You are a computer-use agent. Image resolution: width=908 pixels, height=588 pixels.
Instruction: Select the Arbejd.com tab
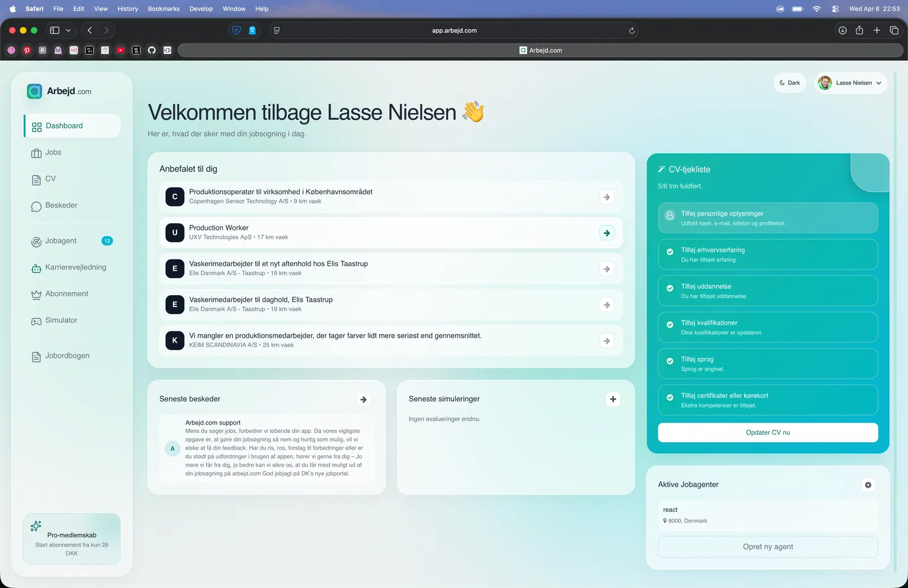(540, 51)
